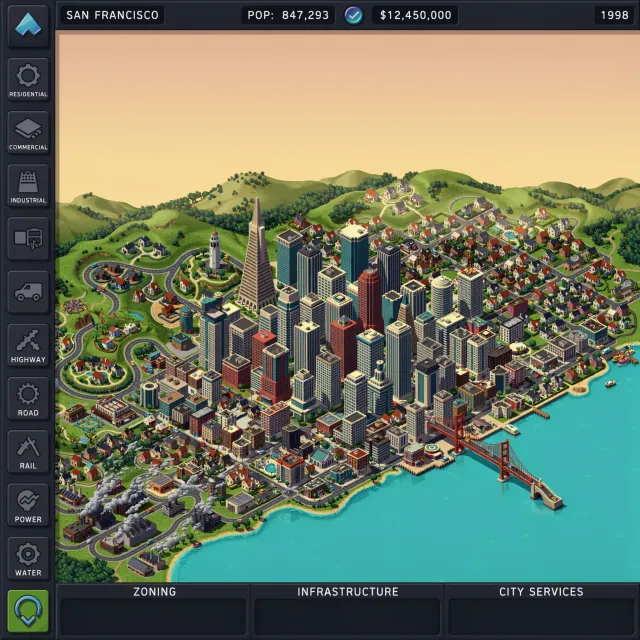
Task: Select the Residential zoning tool
Action: [x=28, y=79]
